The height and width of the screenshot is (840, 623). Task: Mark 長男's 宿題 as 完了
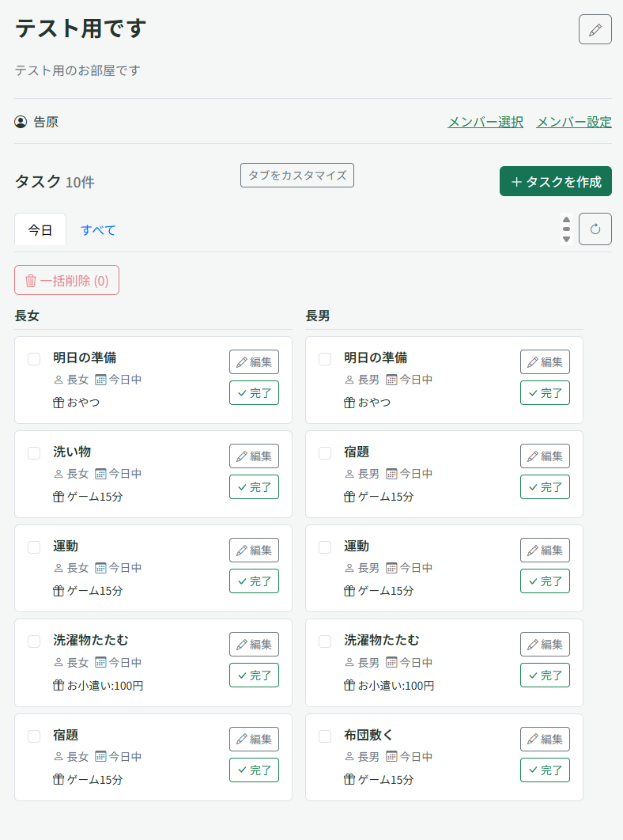click(x=545, y=487)
